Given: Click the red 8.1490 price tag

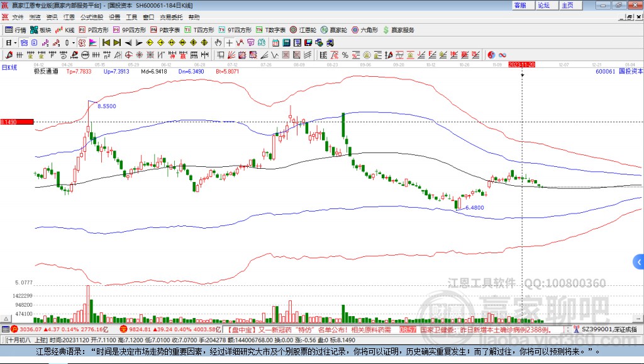Looking at the screenshot, I should coord(17,122).
